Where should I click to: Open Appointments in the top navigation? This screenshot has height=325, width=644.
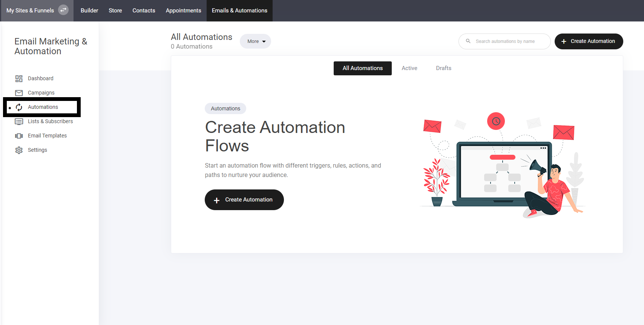pyautogui.click(x=183, y=11)
